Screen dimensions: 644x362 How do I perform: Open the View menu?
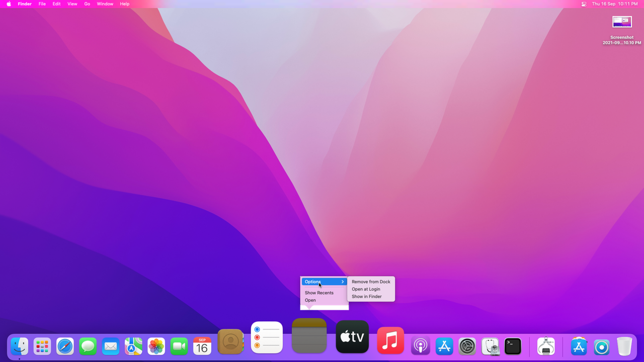point(72,4)
